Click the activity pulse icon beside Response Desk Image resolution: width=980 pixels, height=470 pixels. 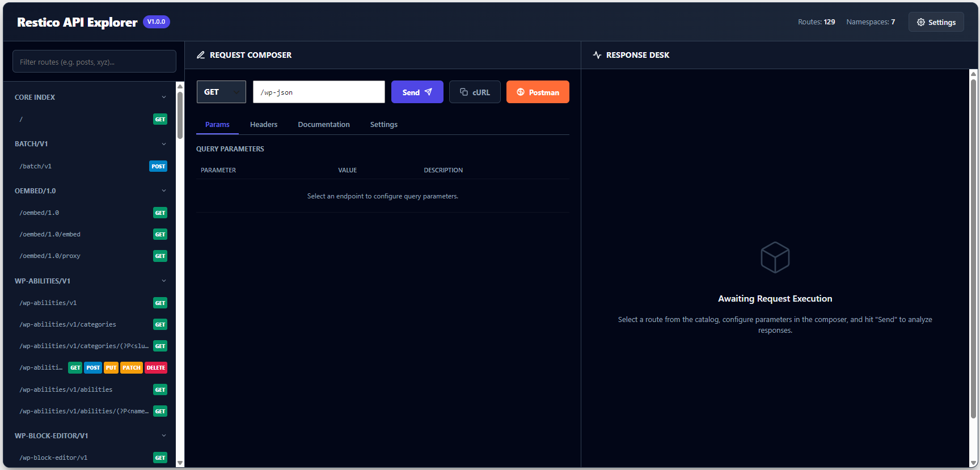pyautogui.click(x=597, y=55)
